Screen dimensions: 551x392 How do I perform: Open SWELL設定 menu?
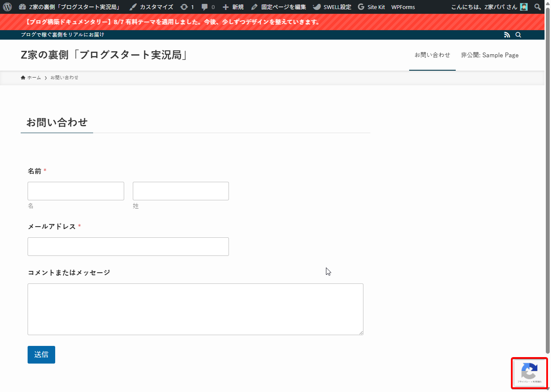tap(332, 7)
